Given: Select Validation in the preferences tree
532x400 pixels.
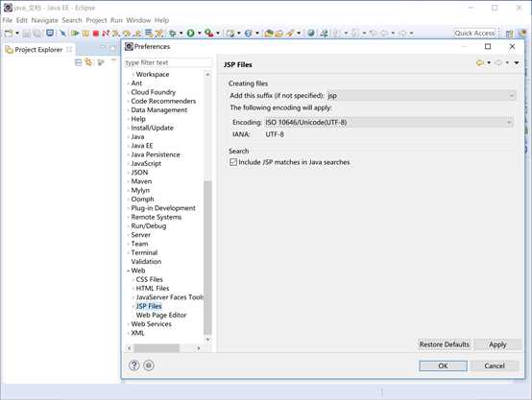Looking at the screenshot, I should 146,262.
